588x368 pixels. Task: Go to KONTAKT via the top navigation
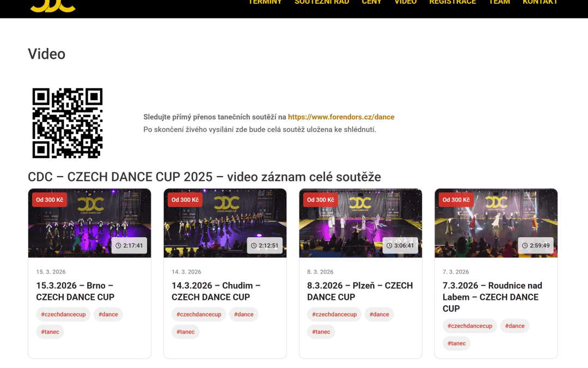tap(540, 2)
